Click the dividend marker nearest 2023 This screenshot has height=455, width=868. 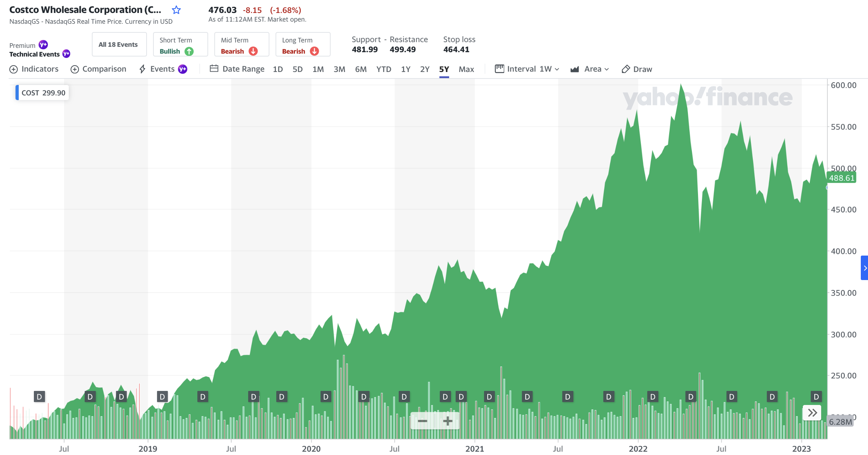pos(816,397)
